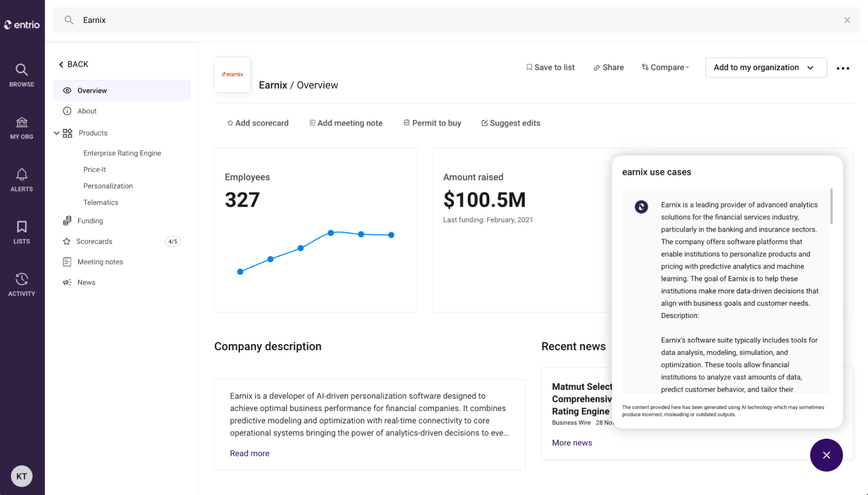Image resolution: width=868 pixels, height=495 pixels.
Task: Click in the search field containing Earnix
Action: pos(456,20)
